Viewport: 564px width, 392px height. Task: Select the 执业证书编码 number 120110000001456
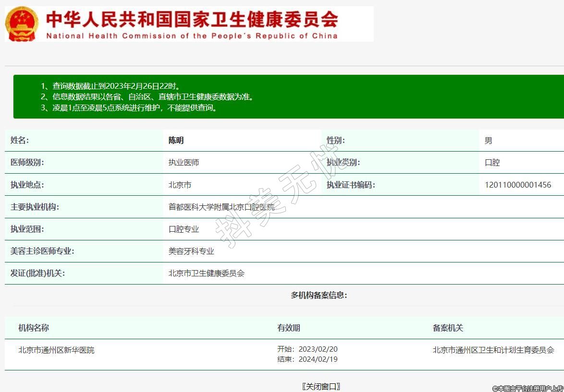pos(518,185)
